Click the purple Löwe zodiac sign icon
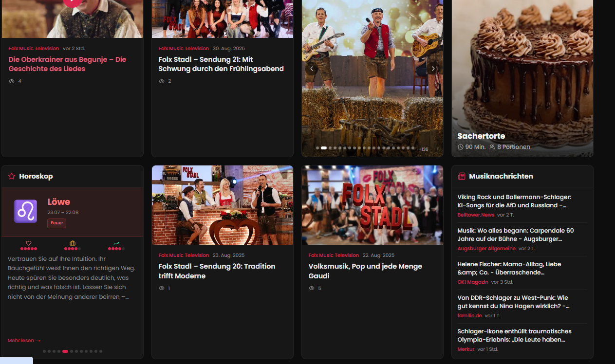615x364 pixels. tap(25, 211)
